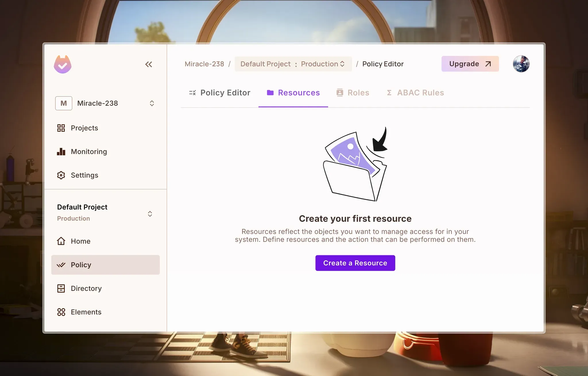The image size is (588, 376).
Task: Collapse sidebar with double-chevron icon
Action: click(x=148, y=64)
